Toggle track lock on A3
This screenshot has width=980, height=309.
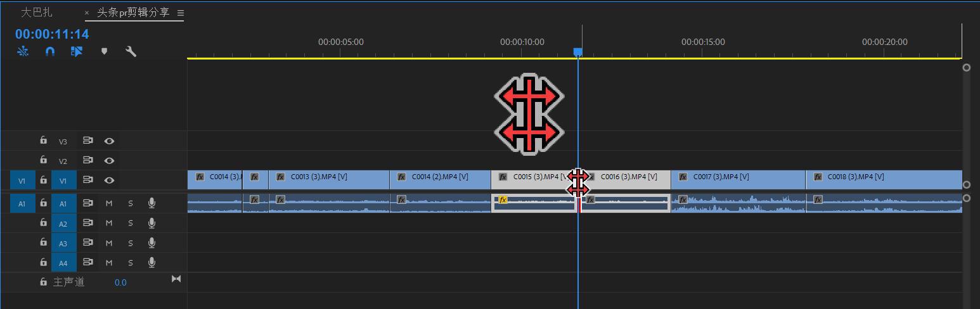pyautogui.click(x=43, y=243)
